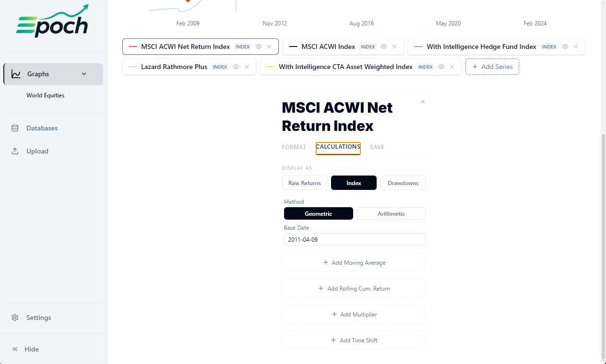The width and height of the screenshot is (606, 364).
Task: Click plus icon beside Add Time Shift
Action: pyautogui.click(x=334, y=340)
